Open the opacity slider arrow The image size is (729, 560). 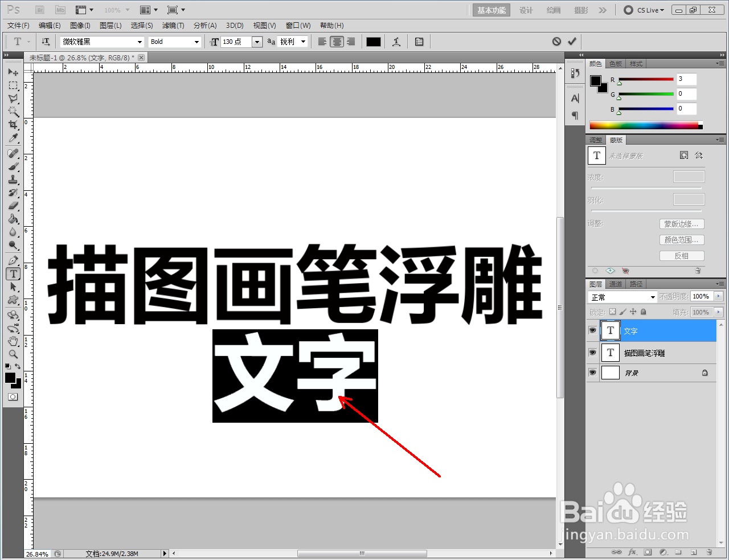pyautogui.click(x=718, y=296)
